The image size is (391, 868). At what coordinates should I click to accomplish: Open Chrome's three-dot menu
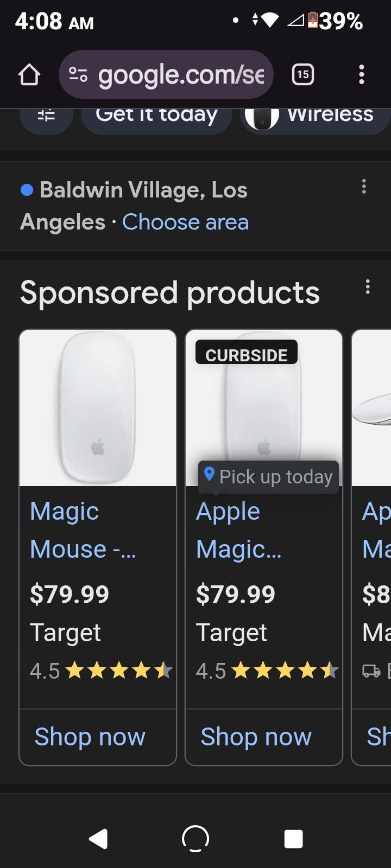[x=362, y=74]
